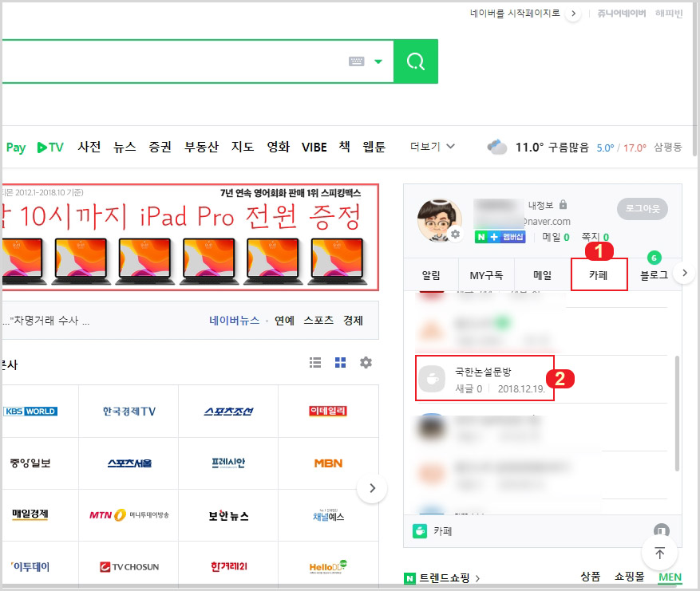Open newsstand settings gear
Image resolution: width=700 pixels, height=591 pixels.
(x=366, y=363)
